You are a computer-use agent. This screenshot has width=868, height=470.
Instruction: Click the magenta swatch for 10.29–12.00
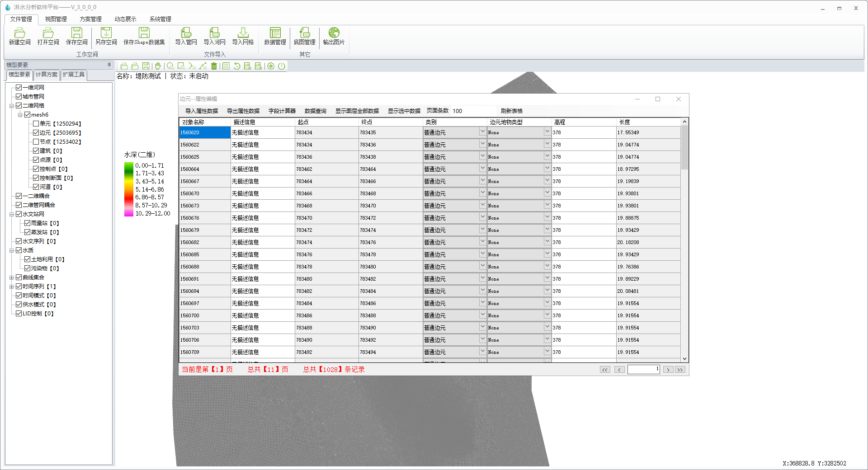click(129, 213)
